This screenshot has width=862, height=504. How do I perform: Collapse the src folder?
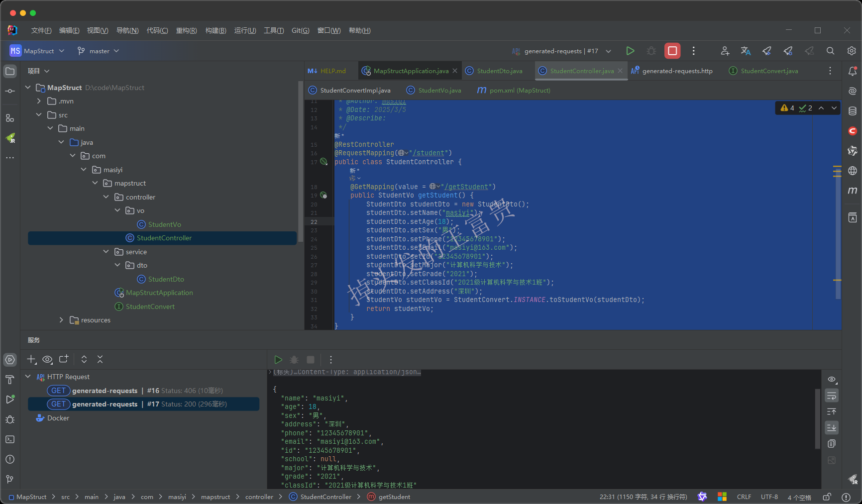[39, 115]
